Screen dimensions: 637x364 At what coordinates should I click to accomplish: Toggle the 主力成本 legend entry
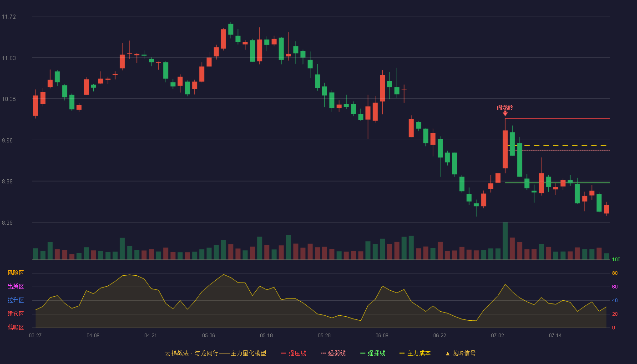[x=415, y=353]
